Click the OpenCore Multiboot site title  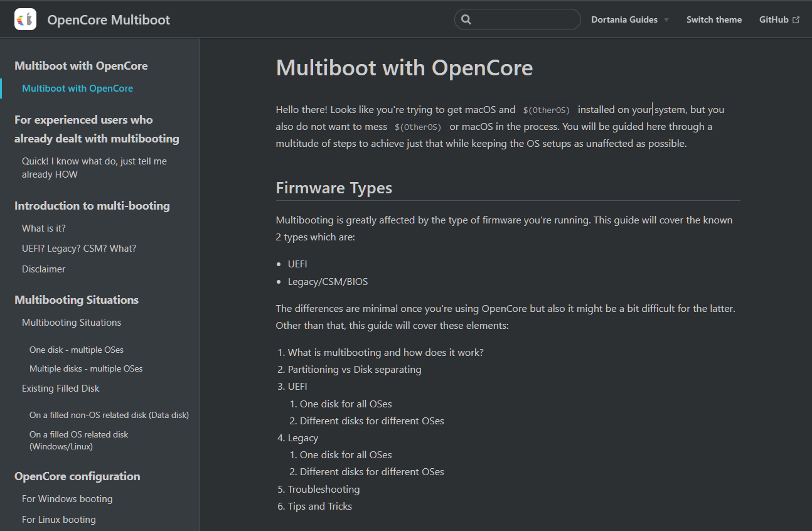click(109, 19)
